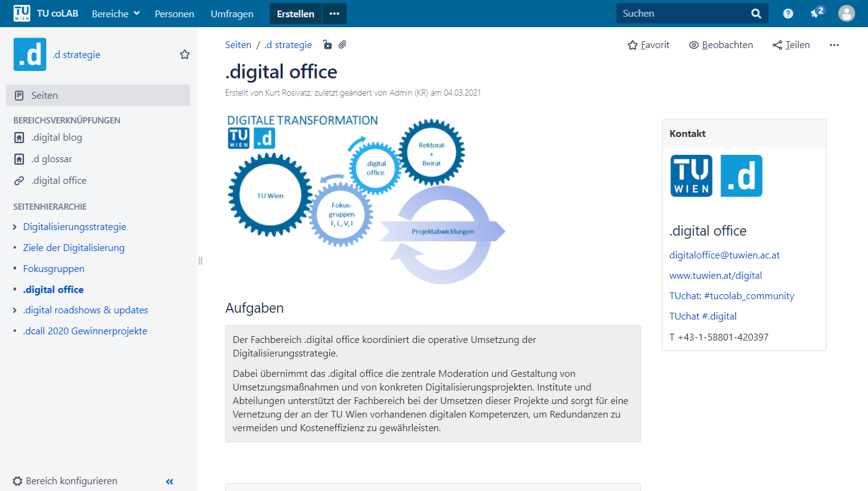The height and width of the screenshot is (491, 868).
Task: Select Seiten in the sidebar
Action: [98, 95]
